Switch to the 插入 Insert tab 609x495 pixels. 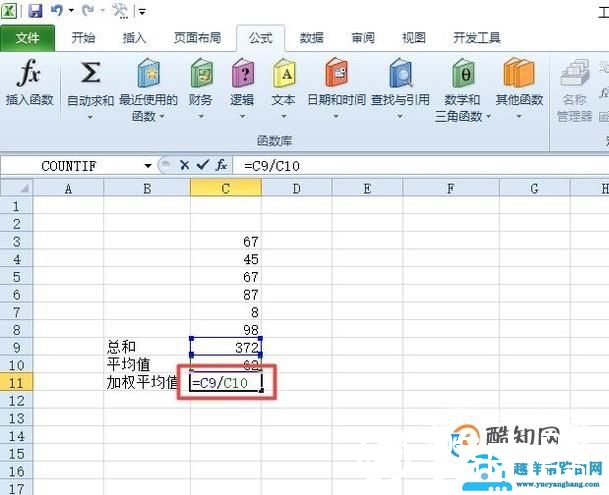coord(134,38)
